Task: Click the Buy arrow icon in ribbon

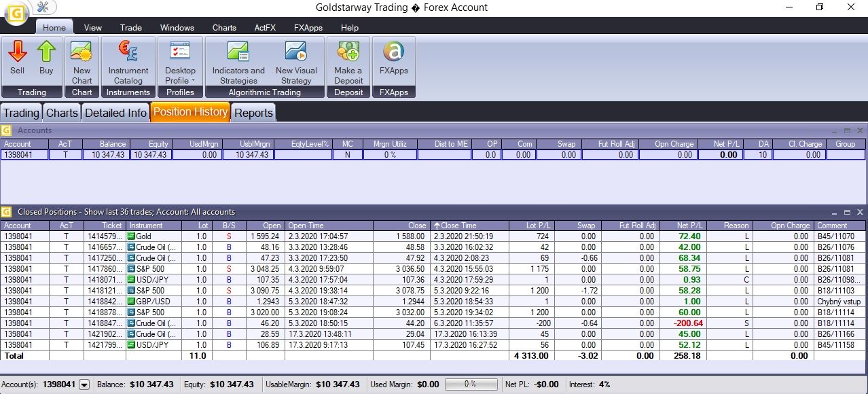Action: point(46,52)
